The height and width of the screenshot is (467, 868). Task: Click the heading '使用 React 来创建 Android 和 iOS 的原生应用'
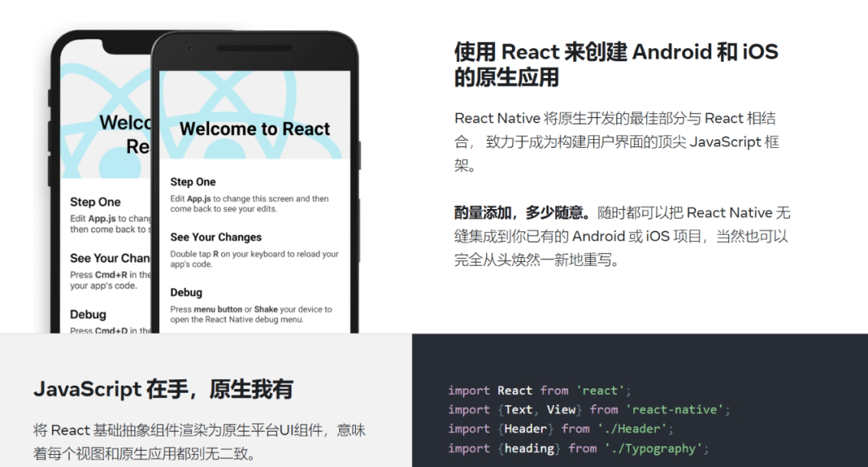click(x=616, y=64)
